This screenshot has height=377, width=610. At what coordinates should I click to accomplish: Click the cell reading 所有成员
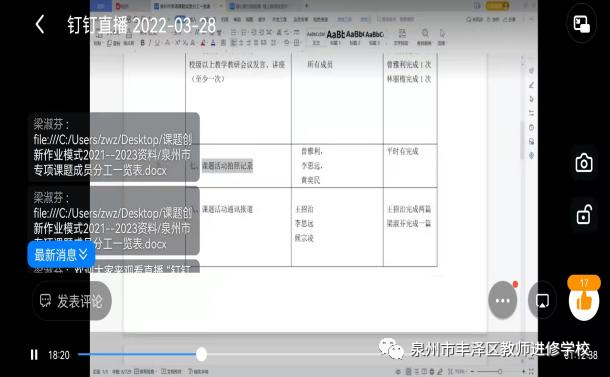pos(320,65)
